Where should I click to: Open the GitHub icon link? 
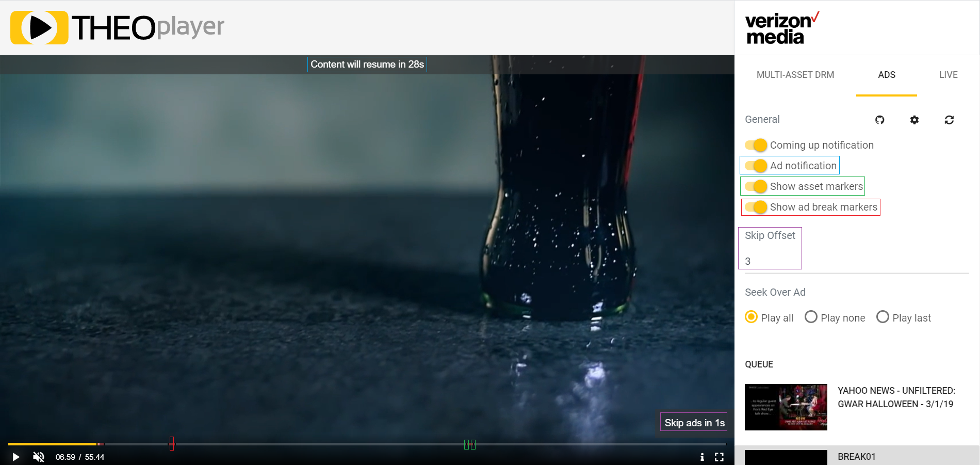point(880,120)
